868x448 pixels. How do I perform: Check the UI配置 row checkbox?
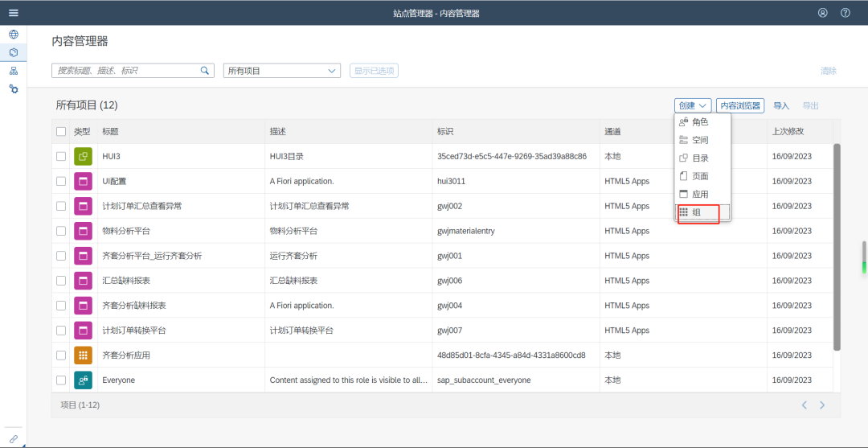[x=61, y=181]
